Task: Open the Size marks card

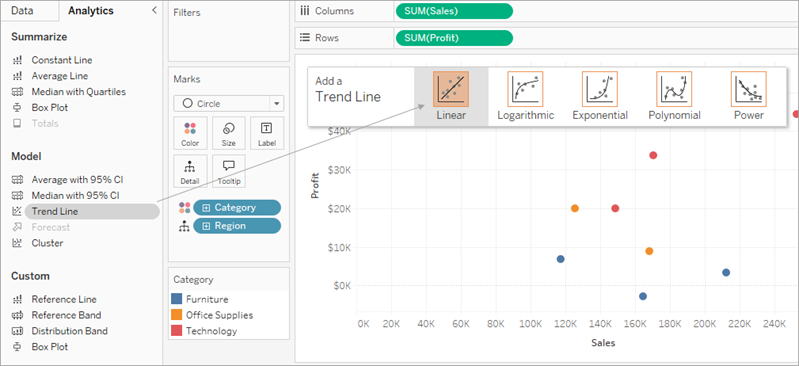Action: pos(229,133)
